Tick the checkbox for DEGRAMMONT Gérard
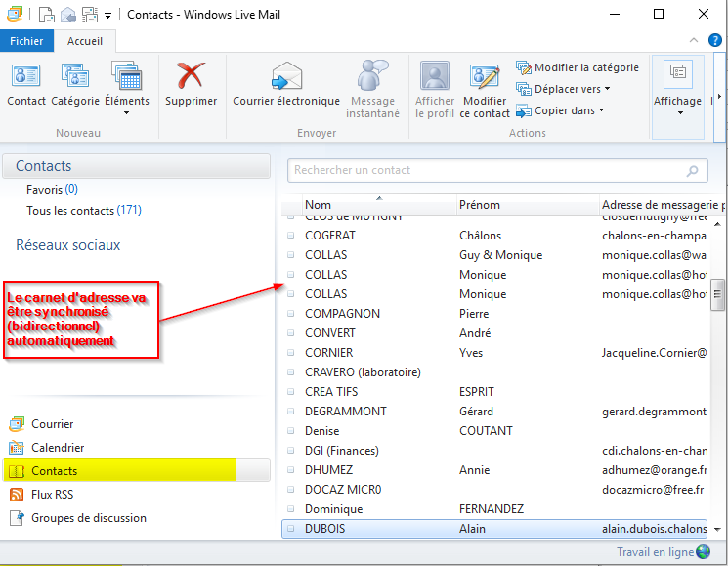 click(x=290, y=411)
